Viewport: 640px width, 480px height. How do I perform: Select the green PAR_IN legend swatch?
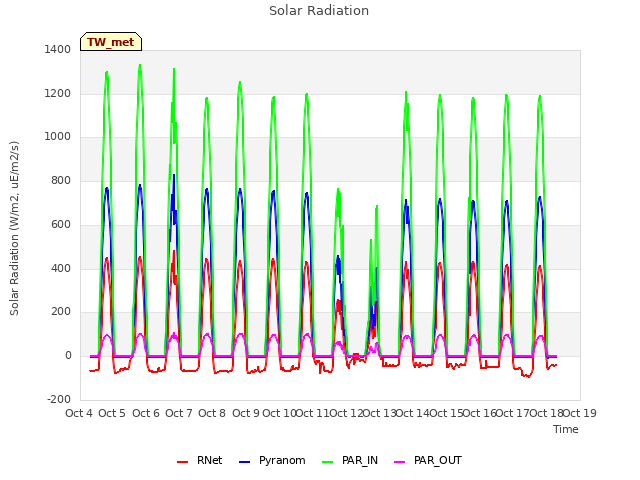tap(327, 462)
